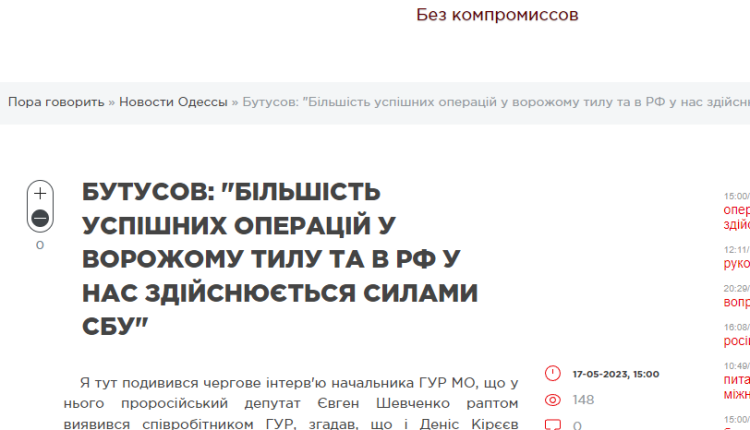
Task: Open the 'Новости Одессы' breadcrumb link
Action: pyautogui.click(x=173, y=102)
